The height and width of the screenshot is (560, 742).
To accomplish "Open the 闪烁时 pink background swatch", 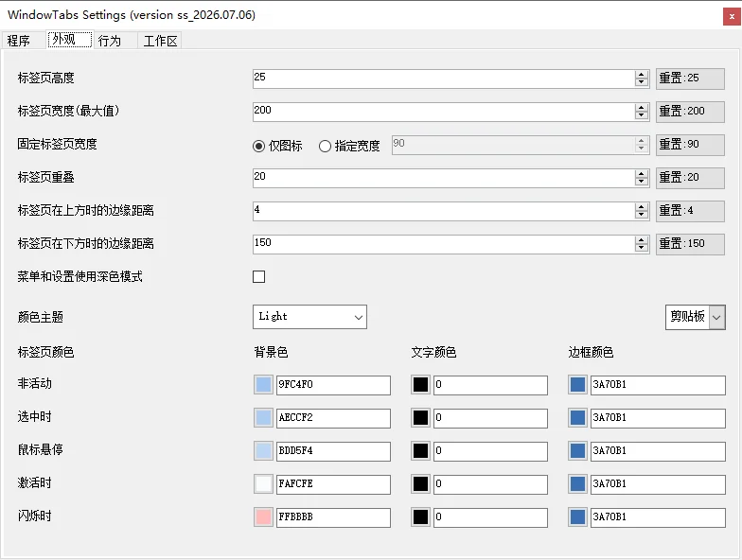I will [263, 516].
